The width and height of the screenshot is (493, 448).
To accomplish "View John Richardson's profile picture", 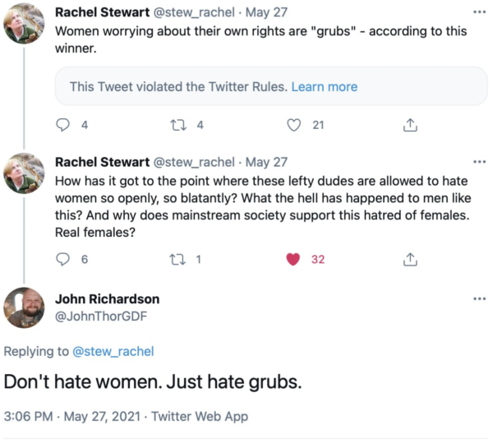I will point(25,308).
